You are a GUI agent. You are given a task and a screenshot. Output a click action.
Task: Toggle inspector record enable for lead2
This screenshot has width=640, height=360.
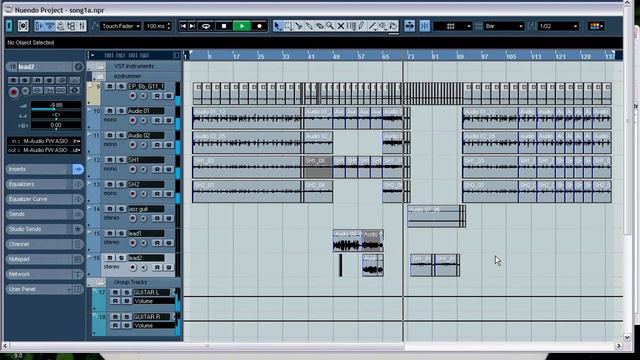point(13,92)
